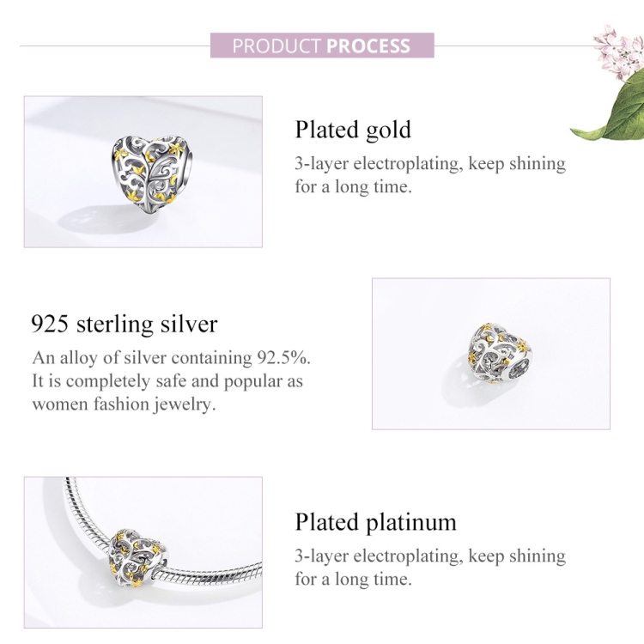Click the 3-layer electroplating line under Plated gold
This screenshot has width=644, height=644.
tap(430, 163)
